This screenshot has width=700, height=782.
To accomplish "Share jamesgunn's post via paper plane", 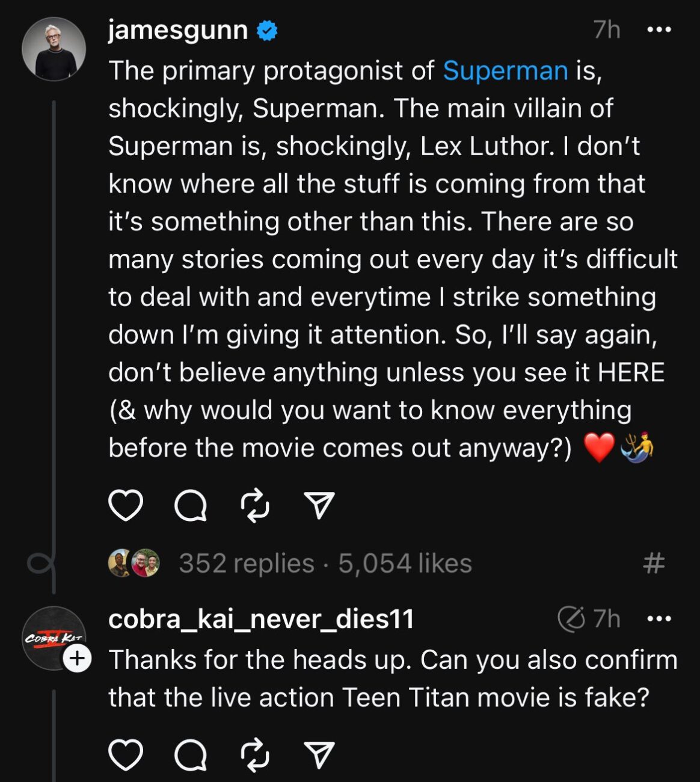I will click(319, 505).
